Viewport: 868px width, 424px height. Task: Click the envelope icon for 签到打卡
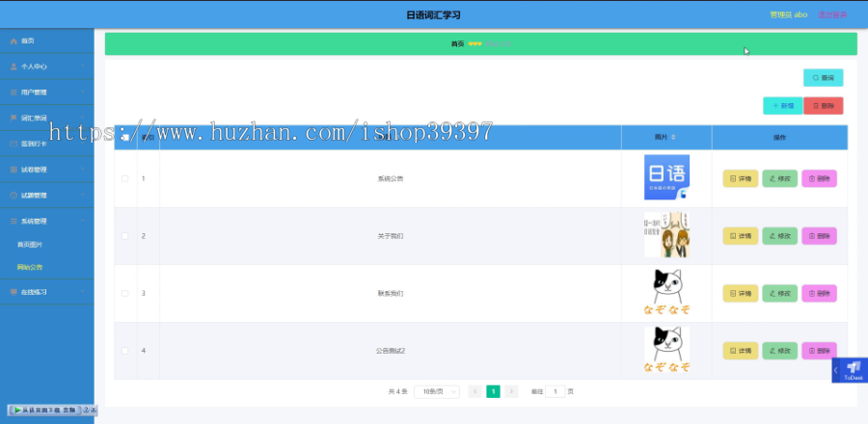pos(14,144)
